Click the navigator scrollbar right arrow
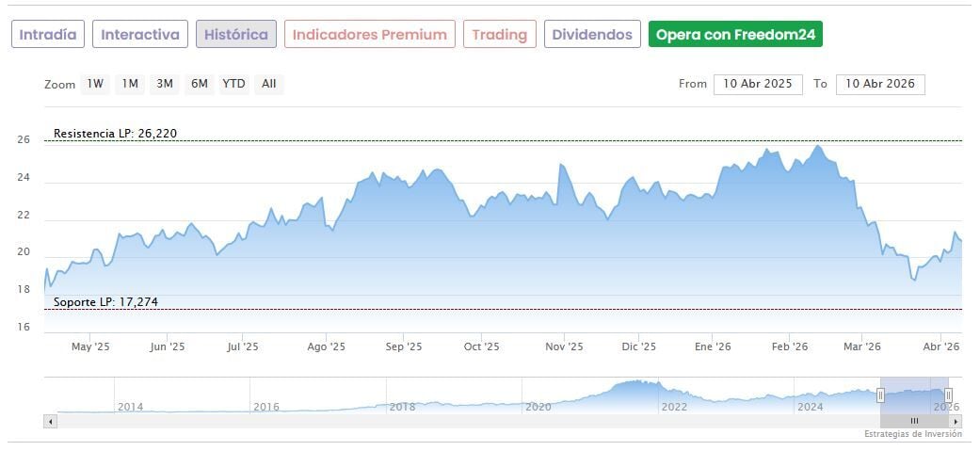980x451 pixels. [x=955, y=421]
